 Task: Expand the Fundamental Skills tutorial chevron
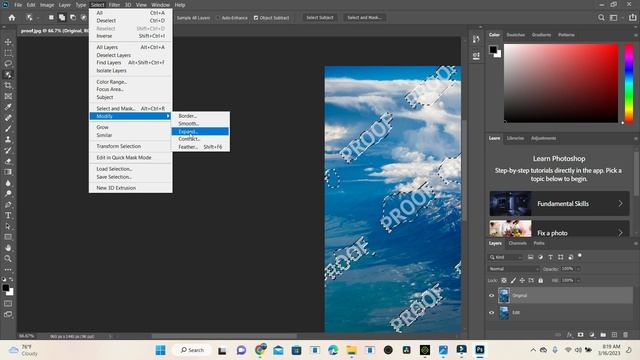click(x=620, y=203)
